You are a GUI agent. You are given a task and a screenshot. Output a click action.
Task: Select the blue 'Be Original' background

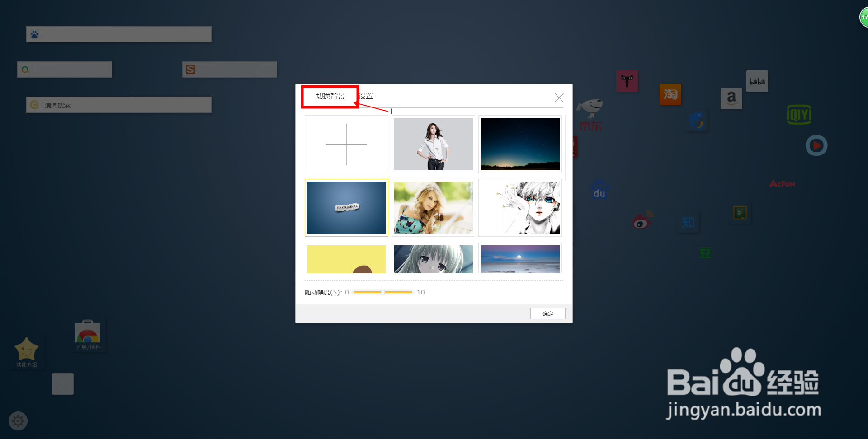pyautogui.click(x=346, y=208)
